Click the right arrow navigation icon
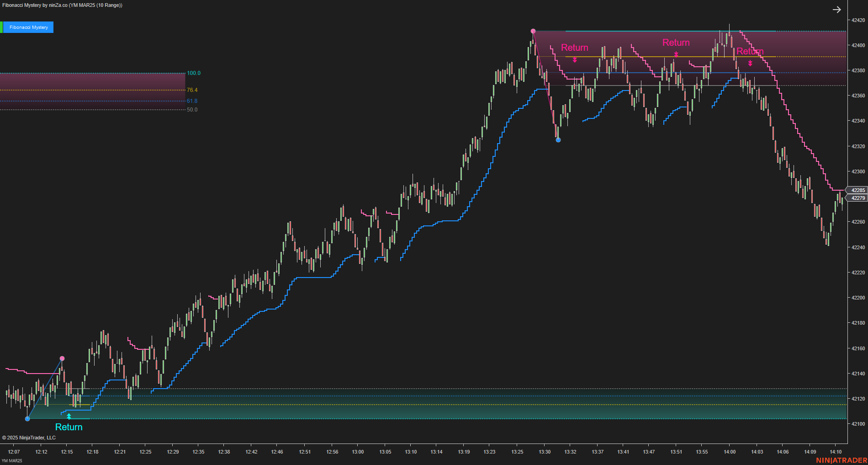 tap(836, 9)
